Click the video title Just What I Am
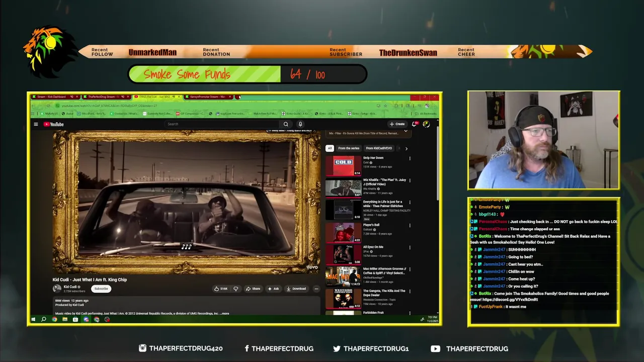 click(90, 280)
